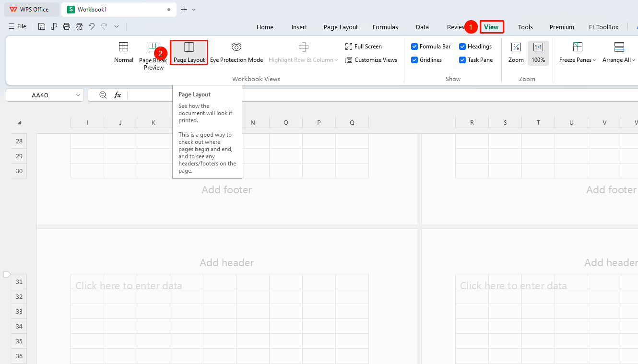Click Add header on the left page

227,263
